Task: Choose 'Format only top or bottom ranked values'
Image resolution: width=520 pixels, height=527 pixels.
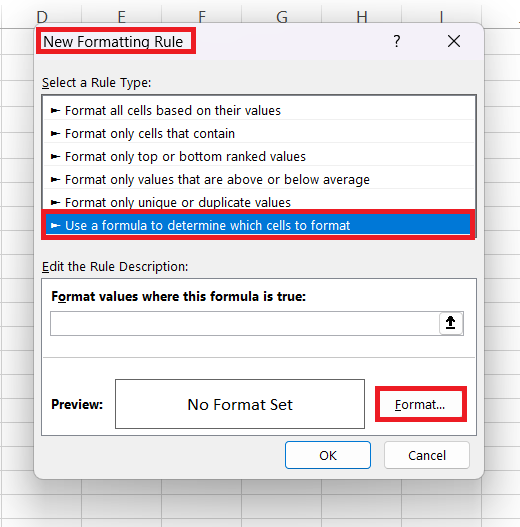Action: click(x=258, y=157)
